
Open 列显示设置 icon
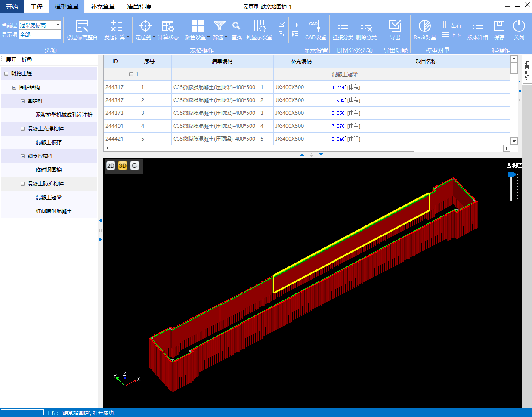(x=259, y=26)
